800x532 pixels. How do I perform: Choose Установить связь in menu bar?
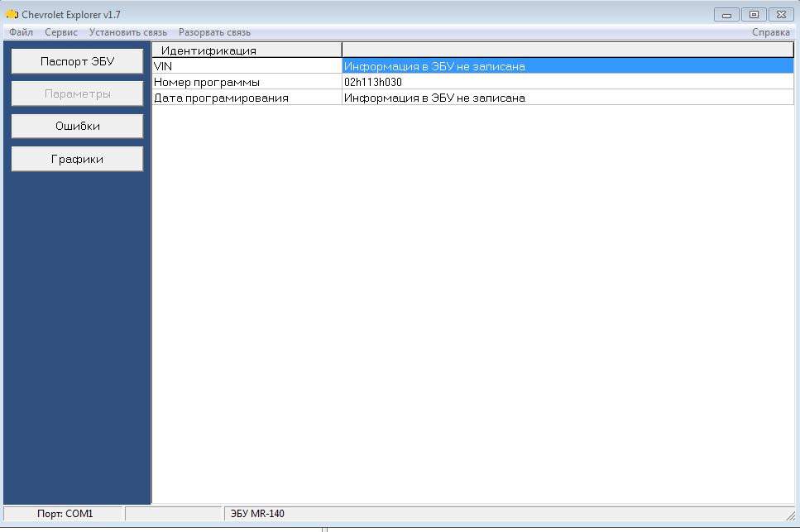point(128,32)
